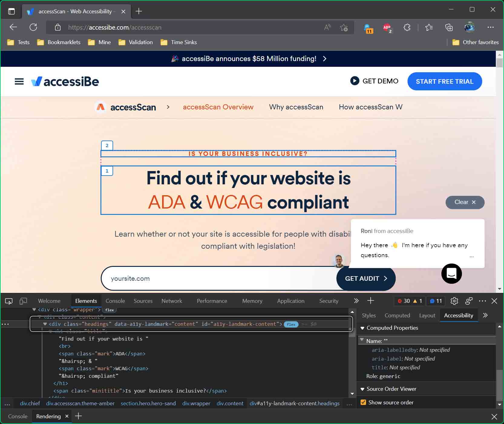Screen dimensions: 504x424
Task: Click the START FREE TRIAL button
Action: click(444, 81)
